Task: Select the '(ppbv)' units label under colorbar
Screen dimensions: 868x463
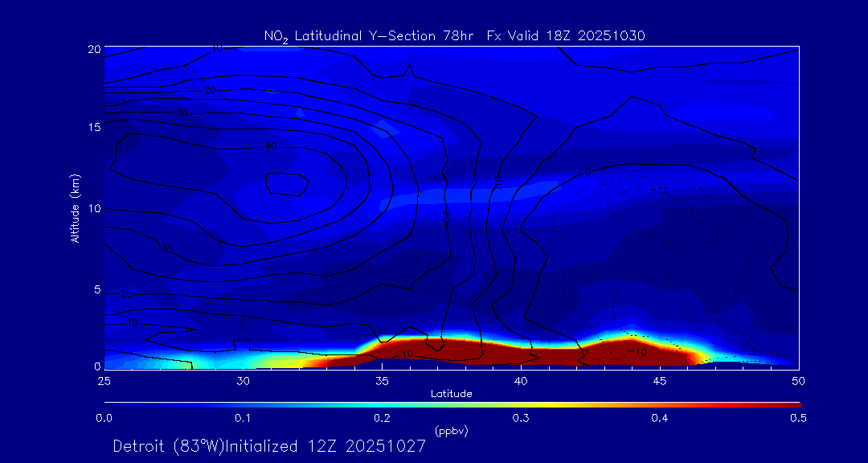Action: click(x=452, y=432)
